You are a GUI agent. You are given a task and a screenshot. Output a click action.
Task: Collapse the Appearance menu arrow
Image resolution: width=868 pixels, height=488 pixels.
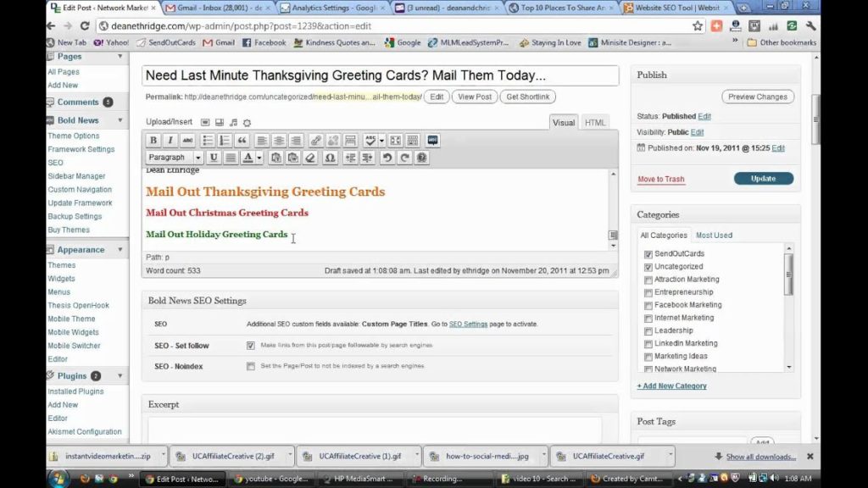coord(120,250)
